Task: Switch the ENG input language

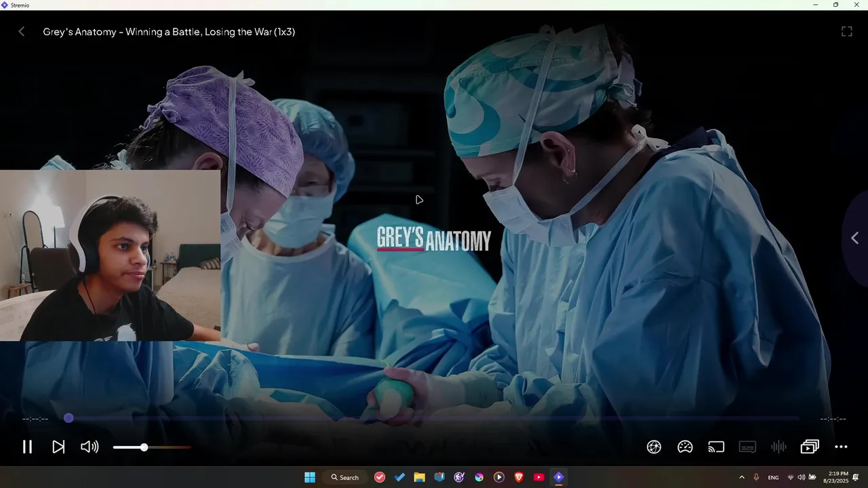Action: coord(773,478)
